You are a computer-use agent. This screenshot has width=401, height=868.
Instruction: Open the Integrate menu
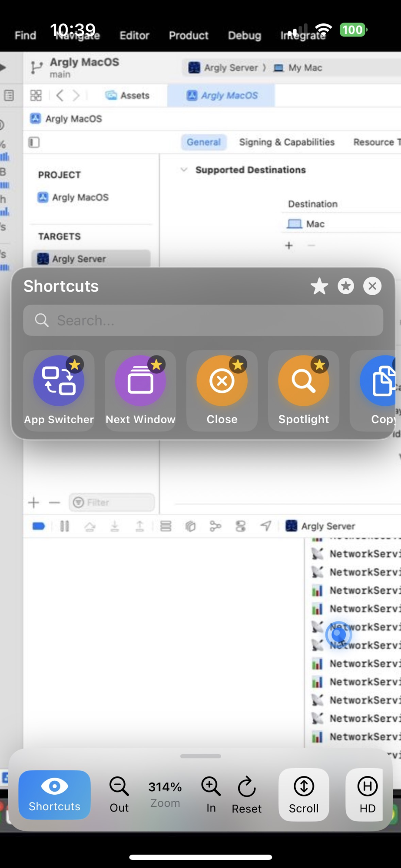click(303, 36)
